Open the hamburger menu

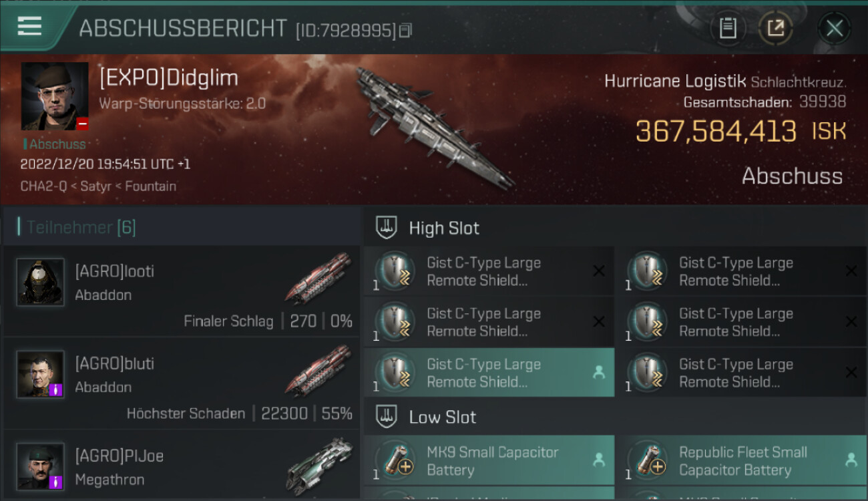pos(29,27)
